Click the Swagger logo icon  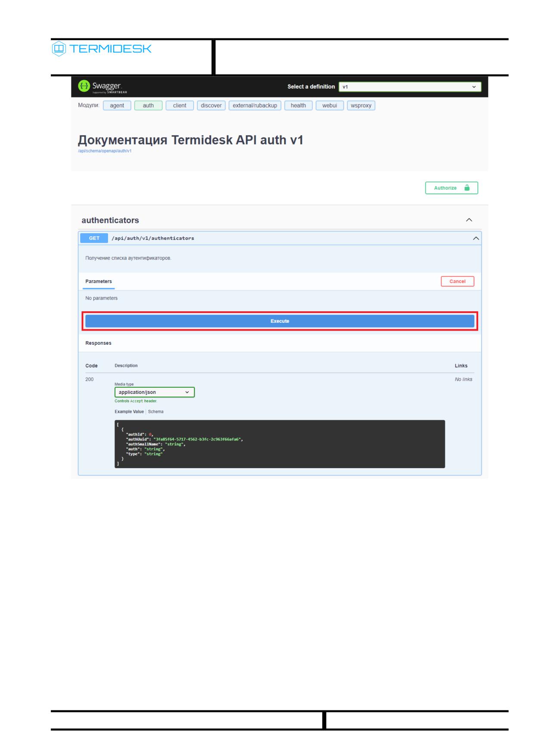tap(84, 86)
